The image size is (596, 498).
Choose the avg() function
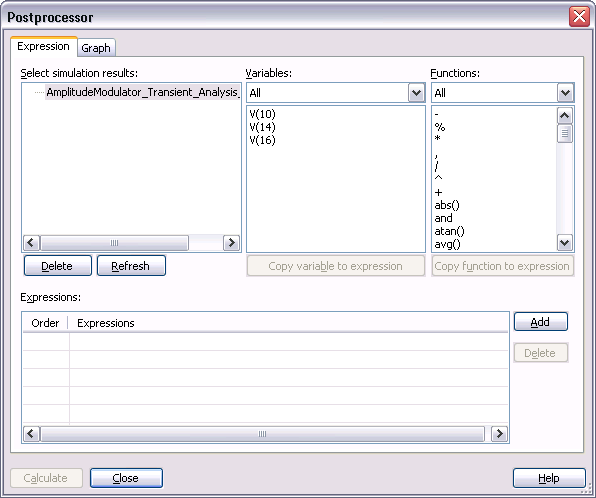[x=447, y=244]
